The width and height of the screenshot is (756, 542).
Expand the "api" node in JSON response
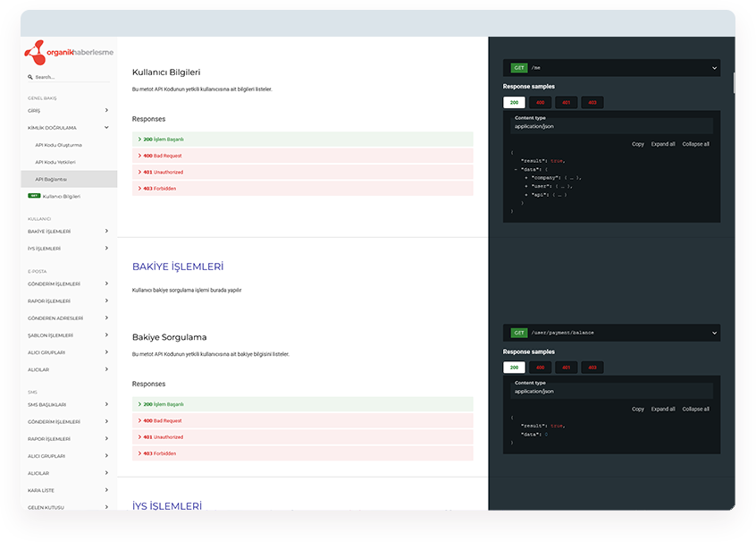tap(526, 194)
